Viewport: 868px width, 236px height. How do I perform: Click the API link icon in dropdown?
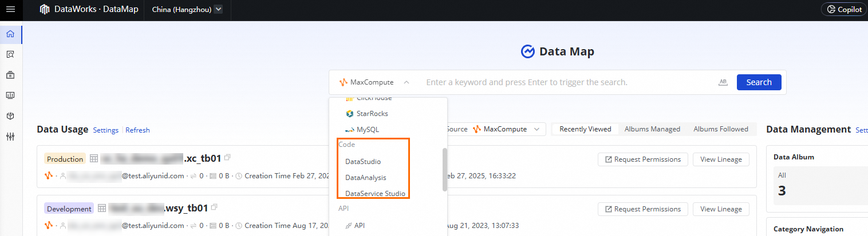pyautogui.click(x=349, y=226)
